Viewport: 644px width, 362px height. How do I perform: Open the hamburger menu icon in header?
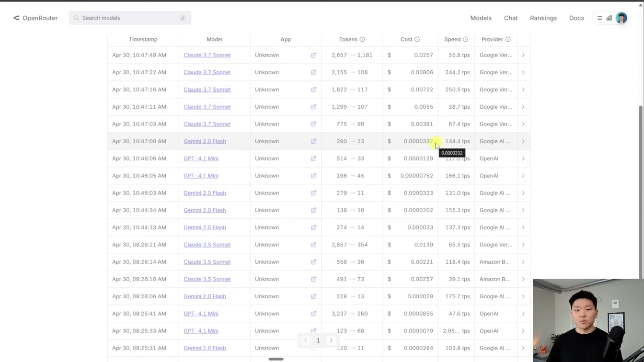(x=599, y=18)
